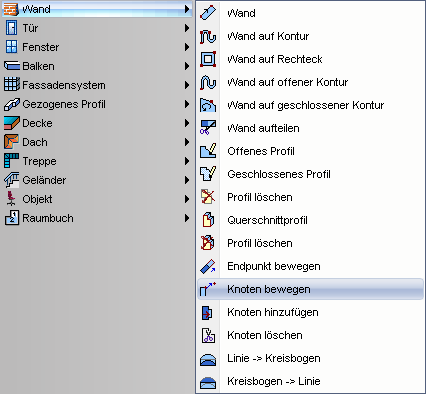Open the Geländer menu item
Viewport: 426px width, 394px height.
(97, 180)
